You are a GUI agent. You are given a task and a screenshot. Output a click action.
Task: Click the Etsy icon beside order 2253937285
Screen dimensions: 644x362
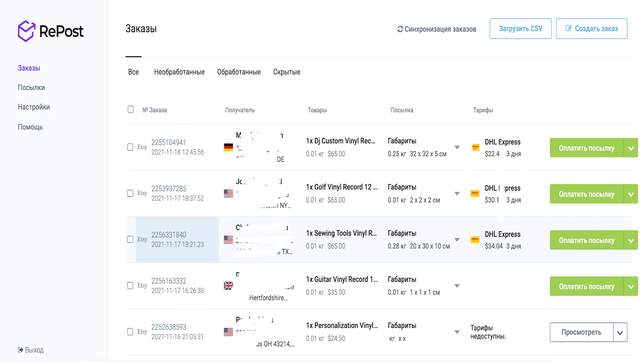pos(142,193)
